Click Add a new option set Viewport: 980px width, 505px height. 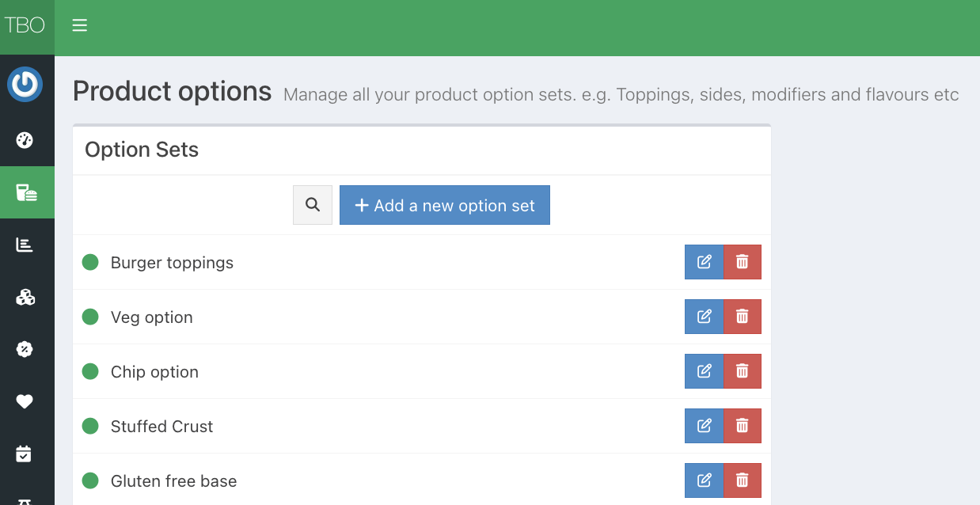[444, 206]
